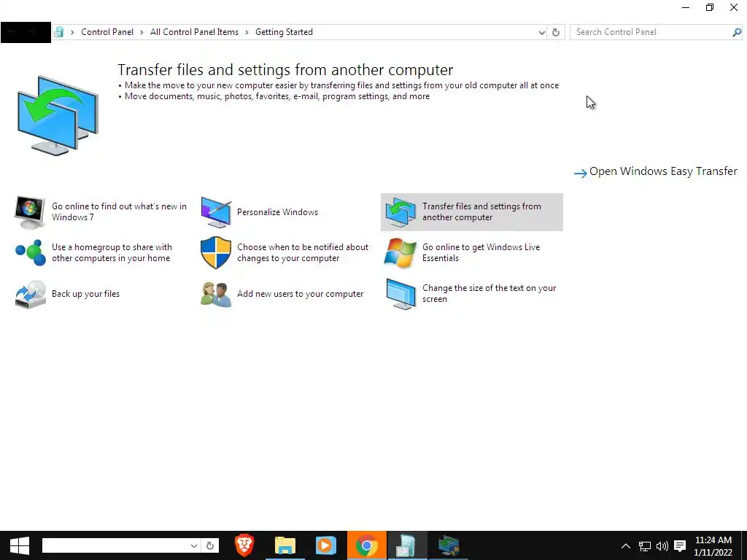Expand the chevron after All Control Panel Items

(x=247, y=32)
